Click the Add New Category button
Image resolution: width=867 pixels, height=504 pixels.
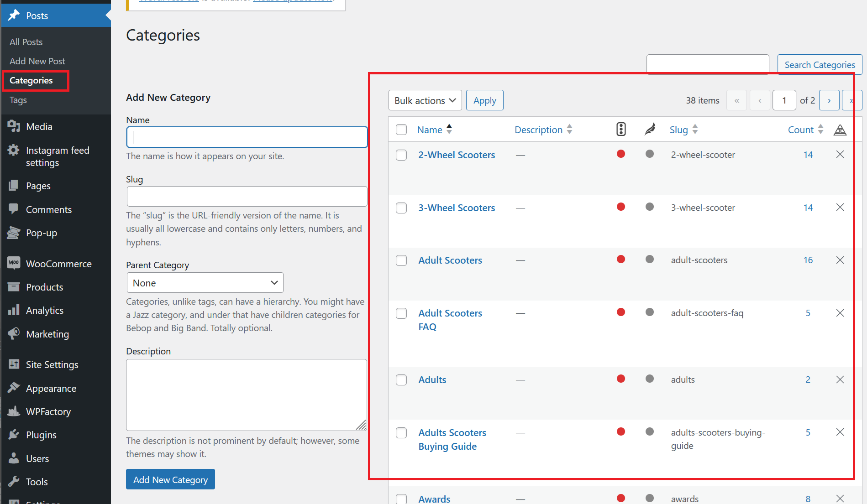point(170,479)
